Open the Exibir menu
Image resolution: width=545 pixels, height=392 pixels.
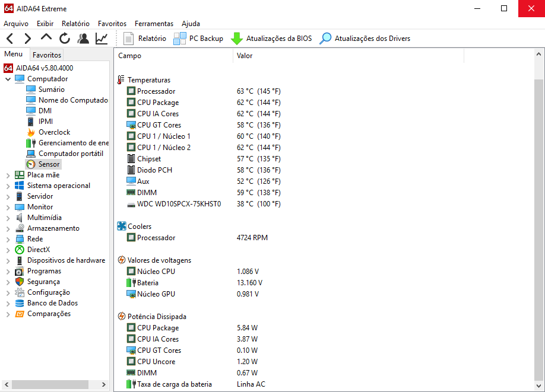45,24
